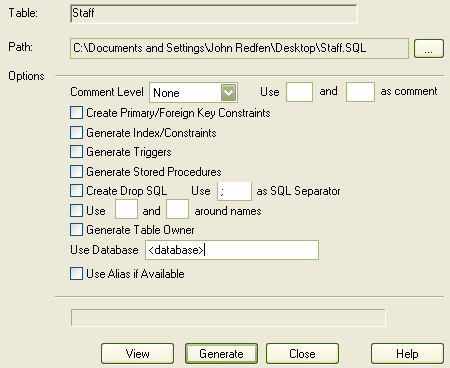Enable Create Primary/Foreign Key Constraints
This screenshot has height=368, width=450.
76,113
